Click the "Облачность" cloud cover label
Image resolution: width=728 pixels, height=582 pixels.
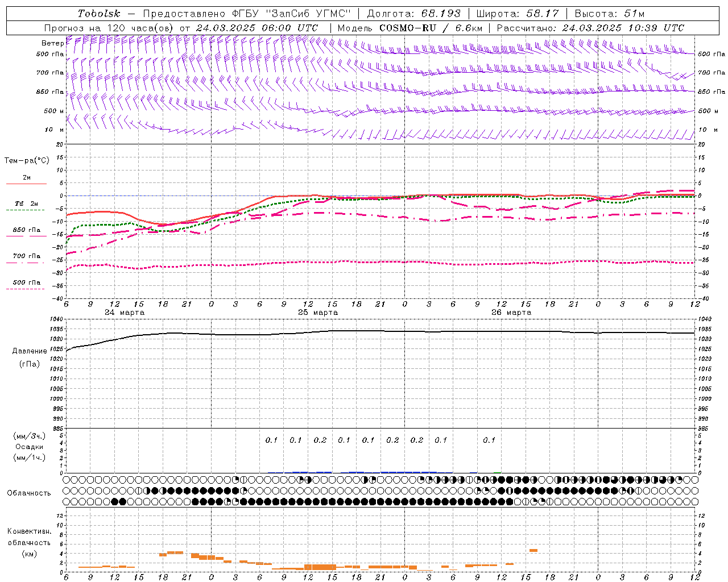(29, 493)
